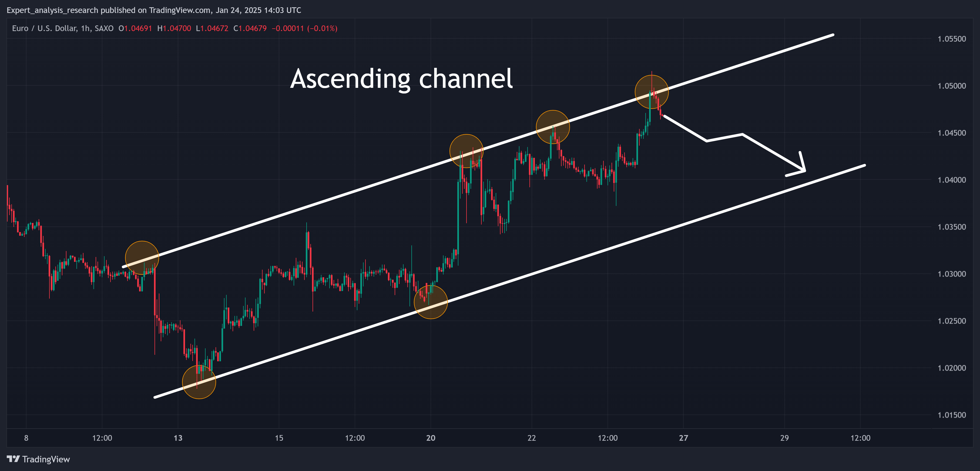Click the 12:00 label between 15 and 20
This screenshot has height=471, width=980.
click(x=355, y=438)
